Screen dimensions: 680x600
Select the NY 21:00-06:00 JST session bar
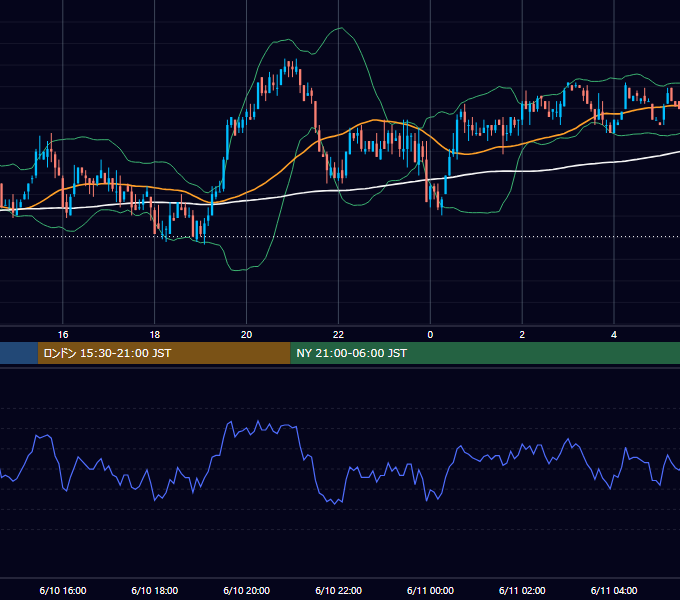[485, 353]
